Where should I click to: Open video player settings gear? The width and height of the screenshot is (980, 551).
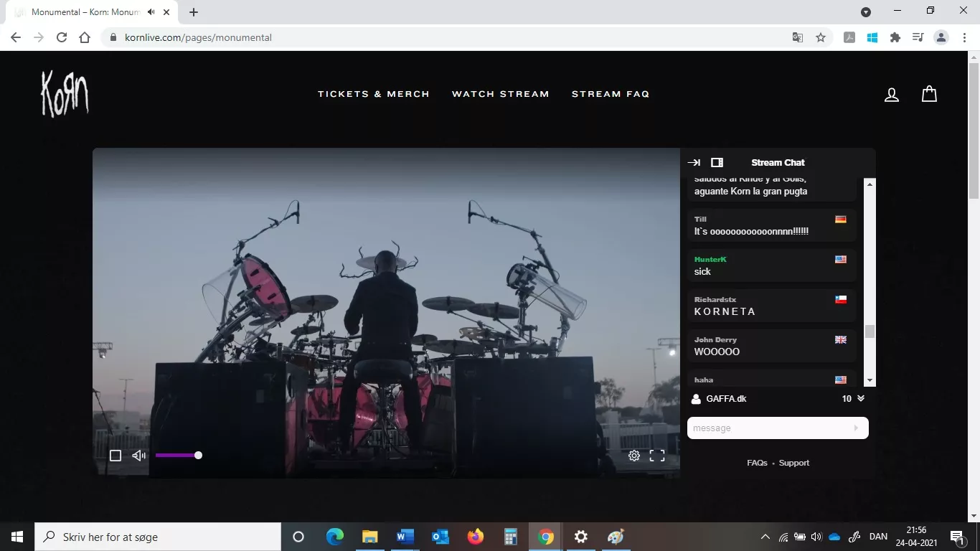(x=634, y=456)
